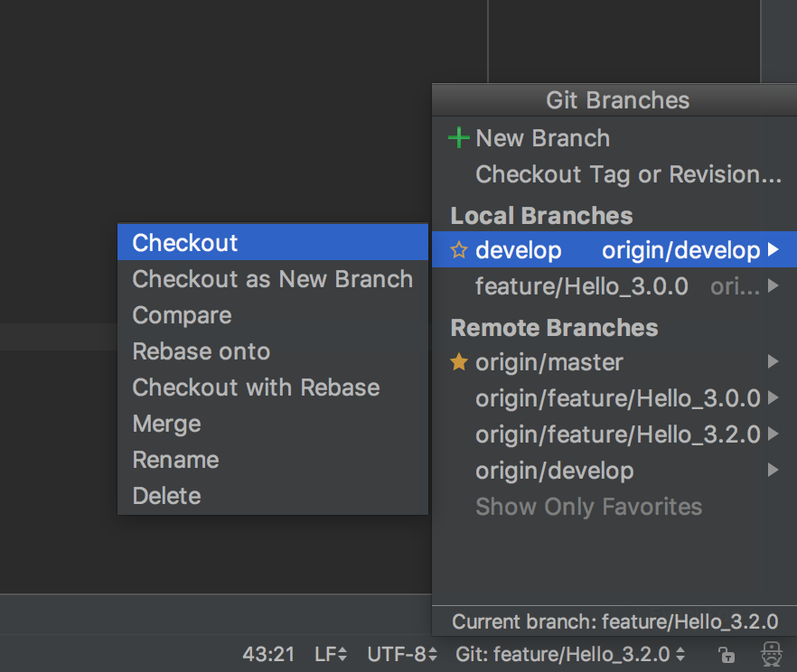Image resolution: width=797 pixels, height=672 pixels.
Task: Select Checkout as New Branch
Action: (x=273, y=279)
